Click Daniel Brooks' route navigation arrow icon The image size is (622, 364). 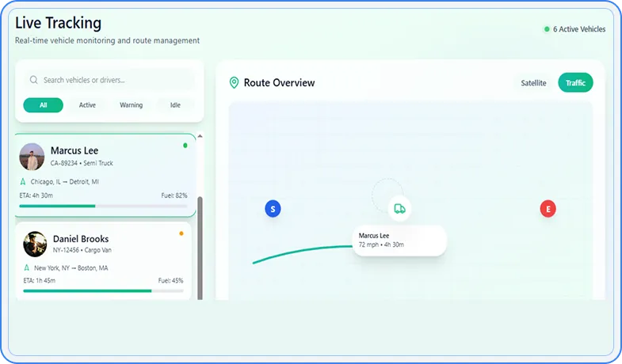(x=26, y=268)
